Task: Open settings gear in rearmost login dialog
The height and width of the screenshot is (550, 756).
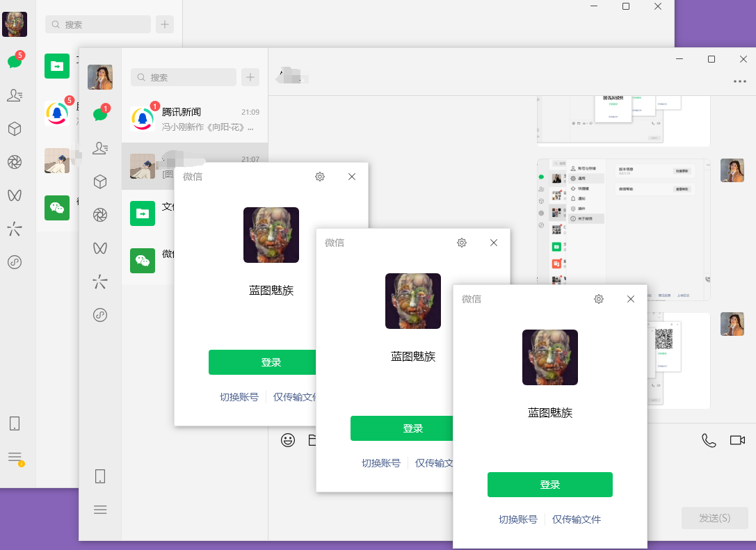Action: [x=320, y=177]
